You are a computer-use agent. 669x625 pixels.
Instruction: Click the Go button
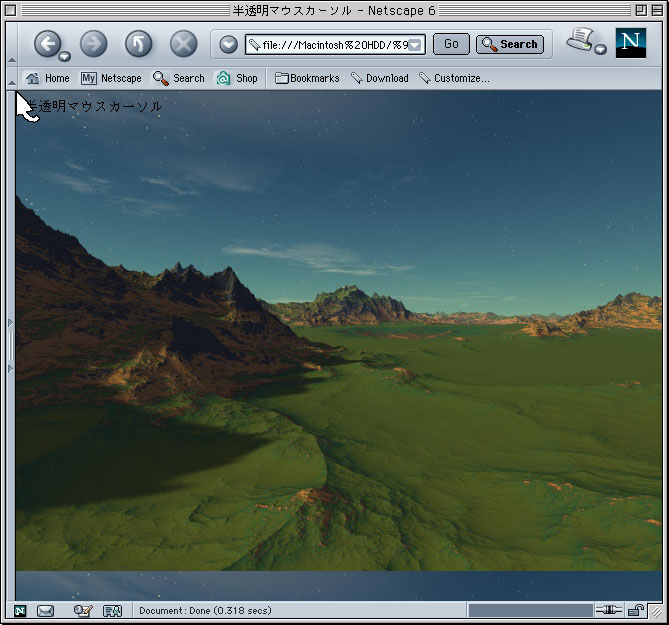click(x=451, y=44)
